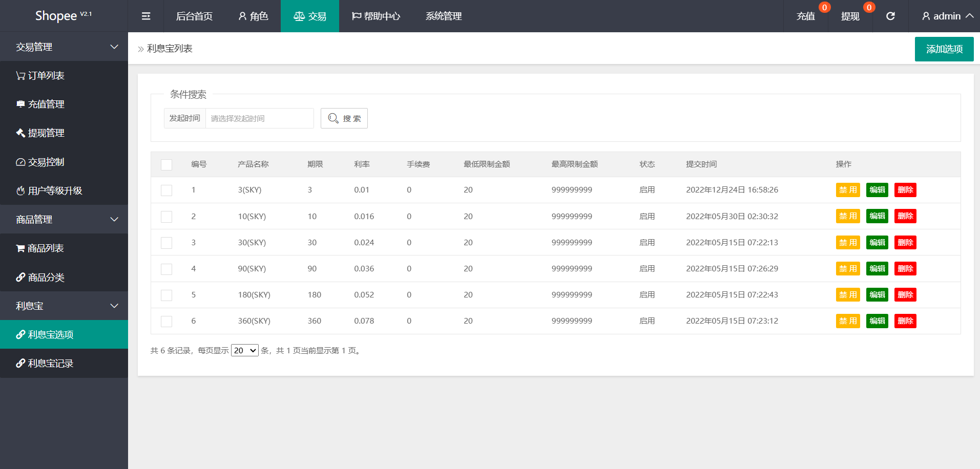Click the user icon beside admin
Viewport: 980px width, 469px height.
tap(926, 16)
